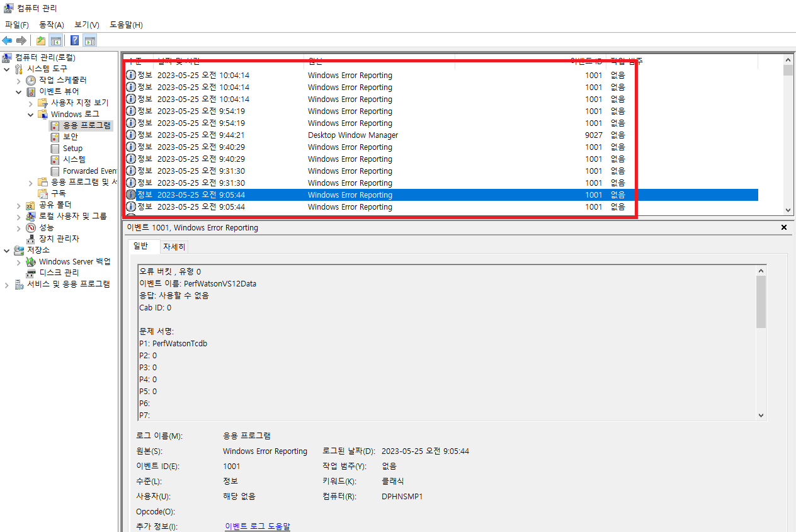
Task: Click the Cab ID: 0 line
Action: [155, 307]
